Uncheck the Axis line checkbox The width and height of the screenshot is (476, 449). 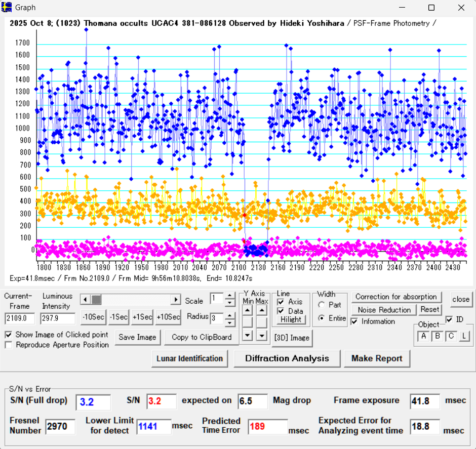(281, 302)
